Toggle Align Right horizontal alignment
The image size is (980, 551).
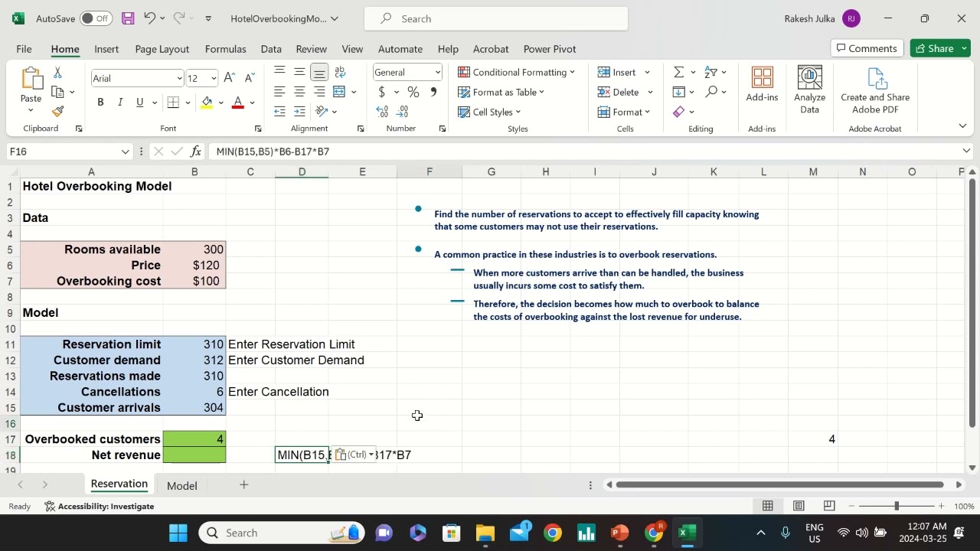[x=319, y=92]
